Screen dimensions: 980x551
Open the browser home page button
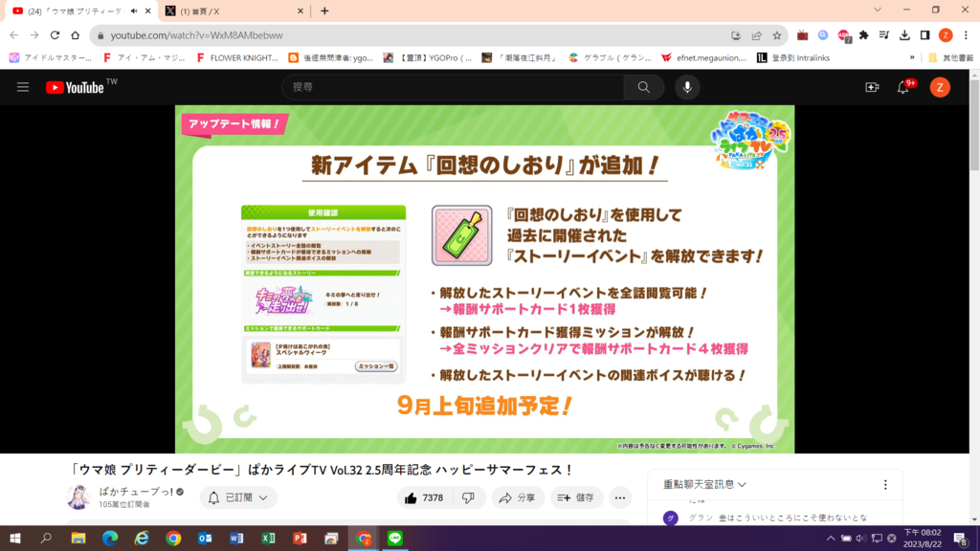[x=75, y=35]
